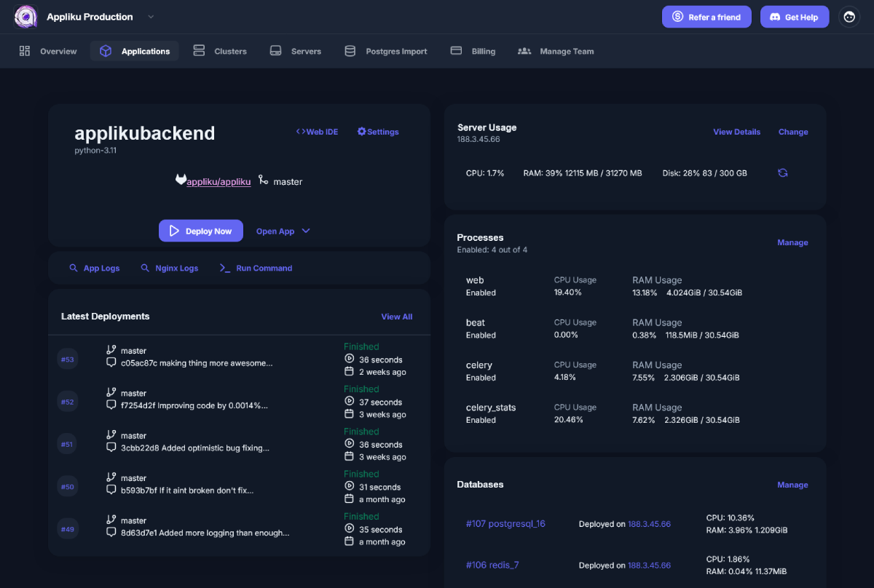
Task: Open deployment #53
Action: click(x=68, y=359)
